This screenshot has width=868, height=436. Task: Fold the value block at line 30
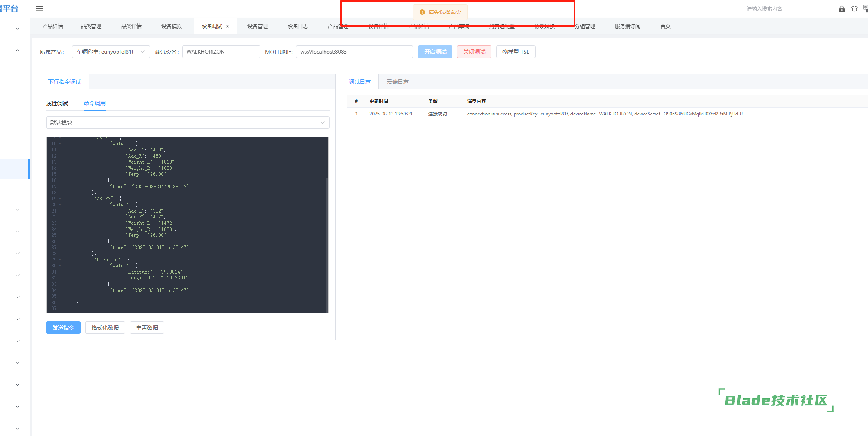tap(60, 266)
